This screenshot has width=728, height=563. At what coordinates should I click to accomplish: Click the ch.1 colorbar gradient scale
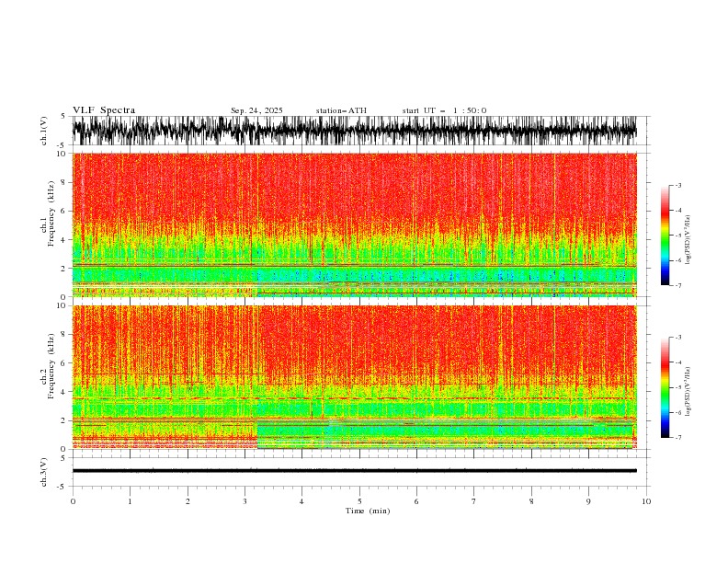pyautogui.click(x=665, y=236)
